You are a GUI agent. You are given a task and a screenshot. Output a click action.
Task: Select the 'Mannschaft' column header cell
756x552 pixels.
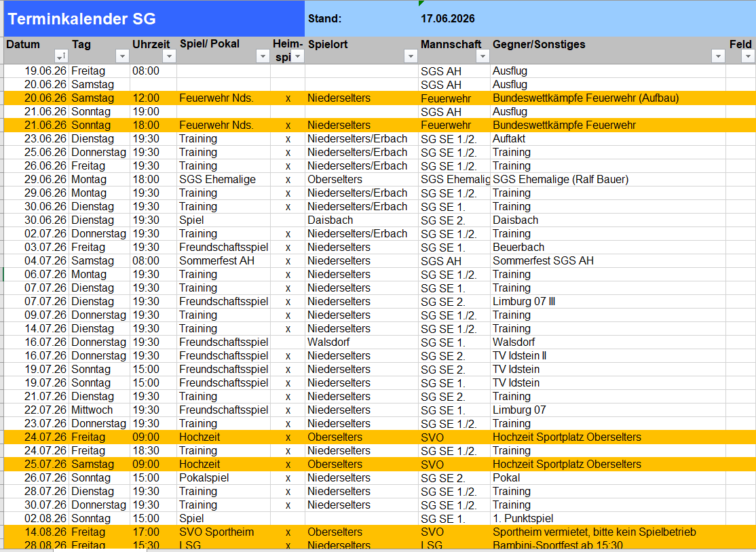454,50
